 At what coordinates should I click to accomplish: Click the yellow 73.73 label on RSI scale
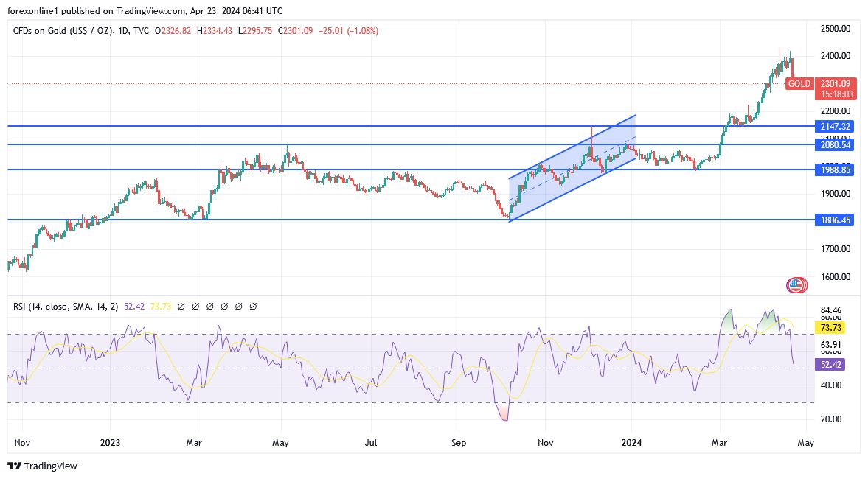coord(831,328)
